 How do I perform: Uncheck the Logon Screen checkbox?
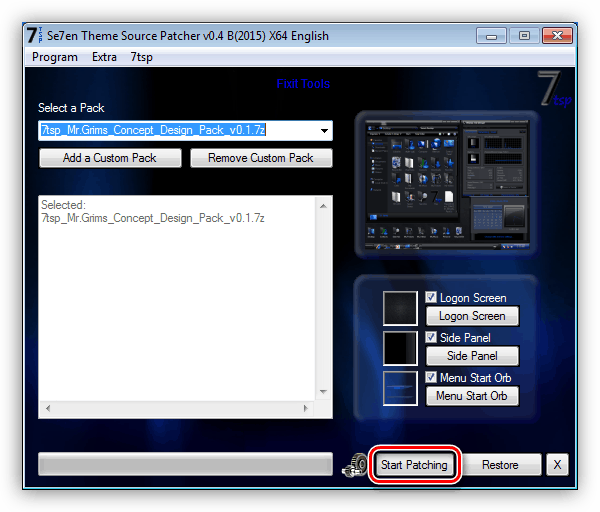[x=431, y=297]
